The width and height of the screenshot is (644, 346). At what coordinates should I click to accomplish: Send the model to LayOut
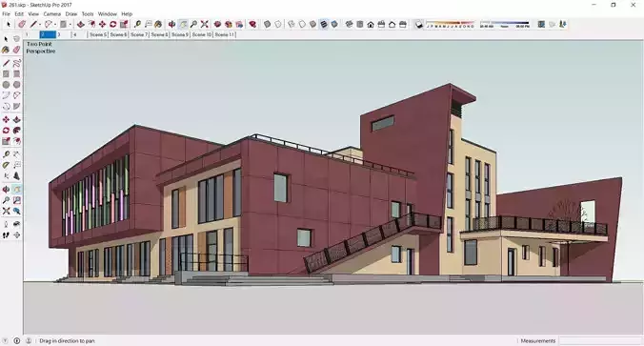click(239, 24)
